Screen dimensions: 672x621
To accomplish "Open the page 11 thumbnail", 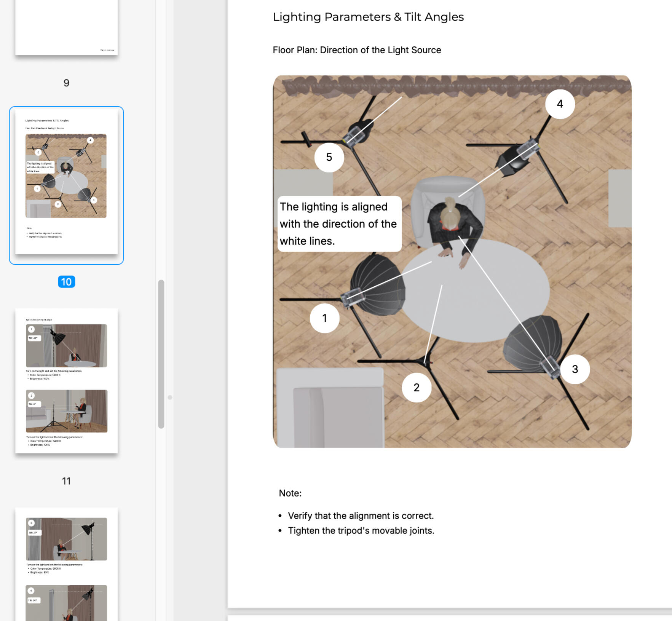I will point(66,380).
